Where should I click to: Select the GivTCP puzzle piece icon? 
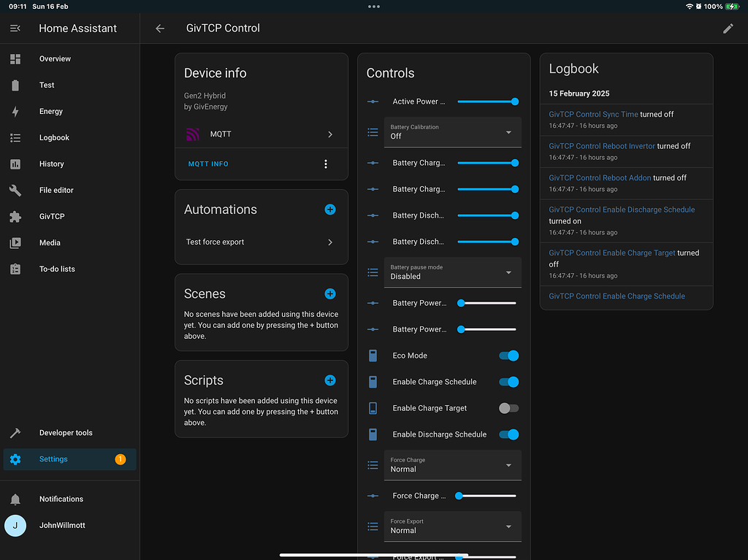pyautogui.click(x=15, y=216)
